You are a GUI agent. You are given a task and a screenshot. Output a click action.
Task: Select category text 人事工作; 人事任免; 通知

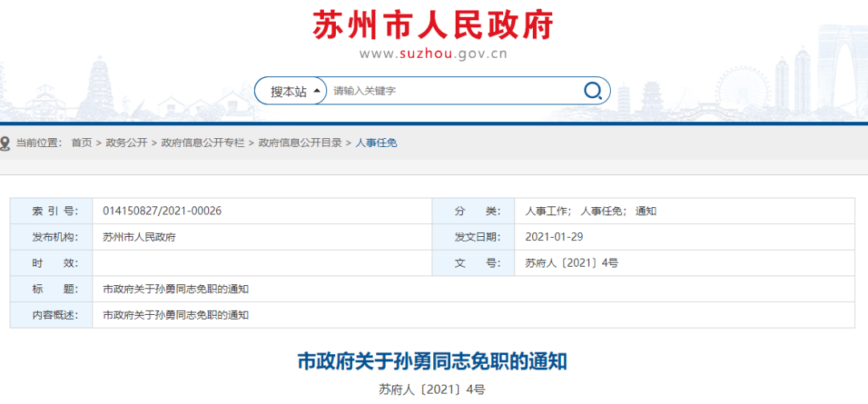[591, 211]
